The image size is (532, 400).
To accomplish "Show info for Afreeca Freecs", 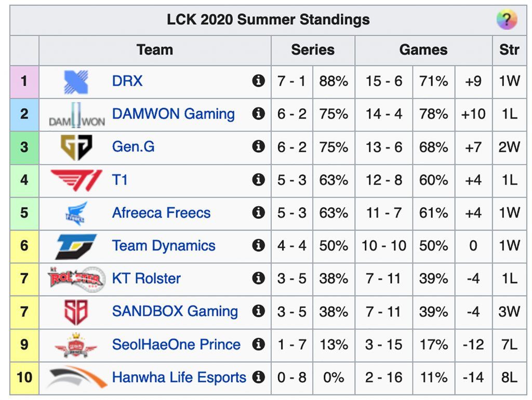I will click(x=258, y=212).
